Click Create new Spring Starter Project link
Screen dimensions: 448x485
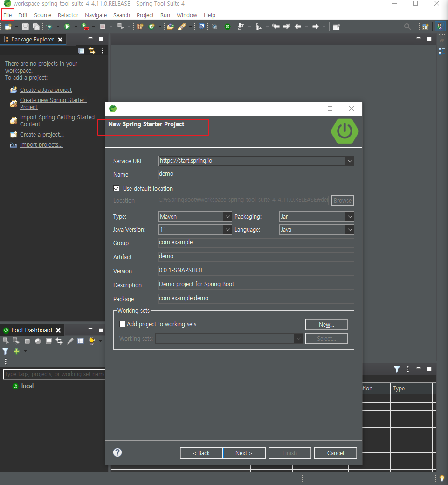(x=53, y=103)
